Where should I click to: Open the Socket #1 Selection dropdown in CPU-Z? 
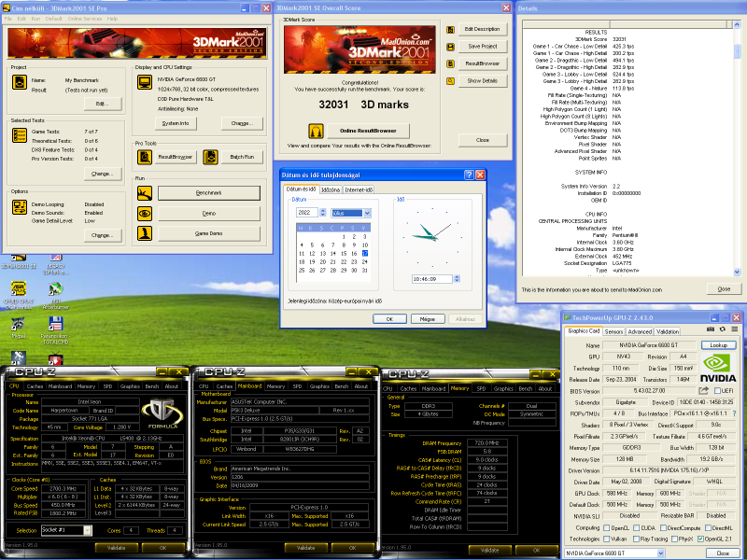(x=87, y=530)
